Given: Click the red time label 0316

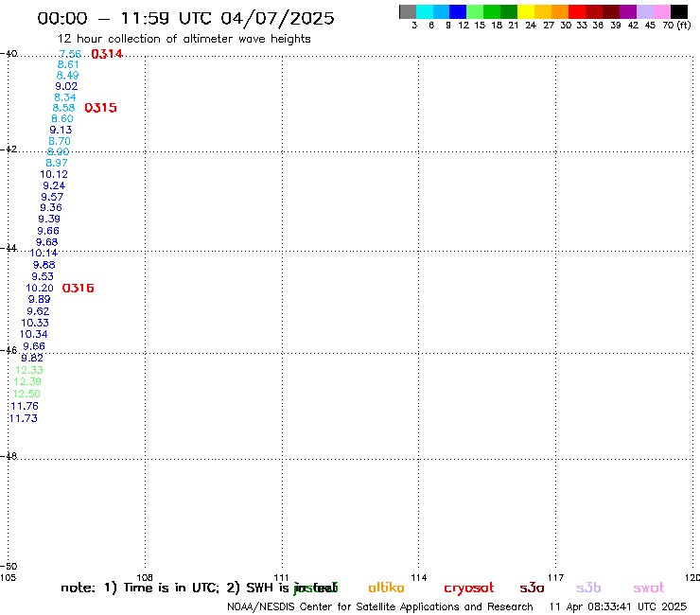Looking at the screenshot, I should point(79,288).
